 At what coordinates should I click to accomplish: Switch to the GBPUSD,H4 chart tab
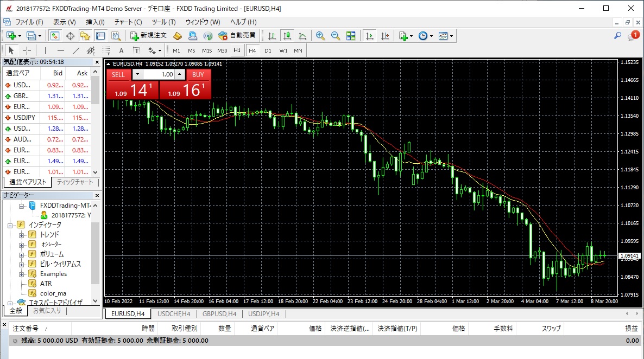click(x=219, y=314)
